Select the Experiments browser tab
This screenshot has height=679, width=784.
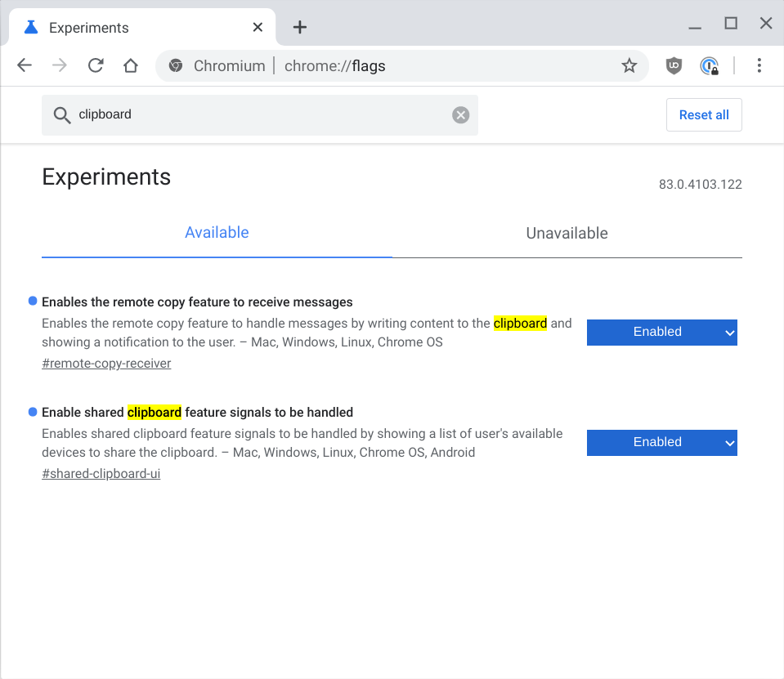[142, 27]
